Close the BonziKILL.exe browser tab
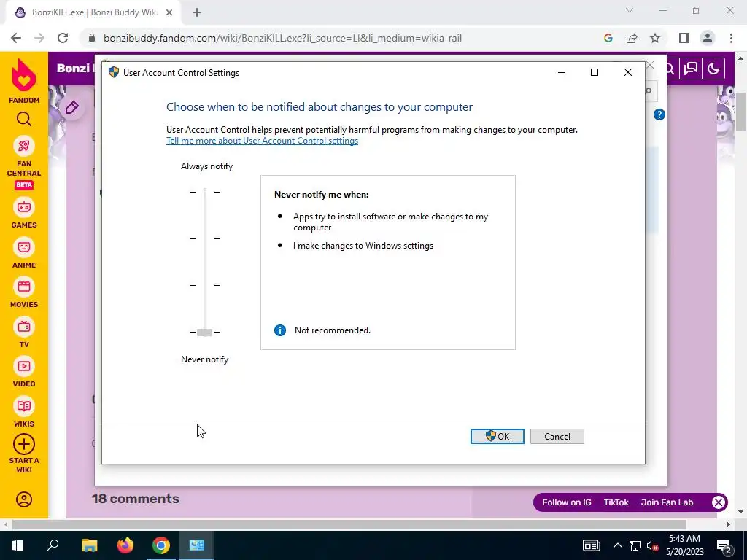Viewport: 747px width, 560px height. (169, 13)
